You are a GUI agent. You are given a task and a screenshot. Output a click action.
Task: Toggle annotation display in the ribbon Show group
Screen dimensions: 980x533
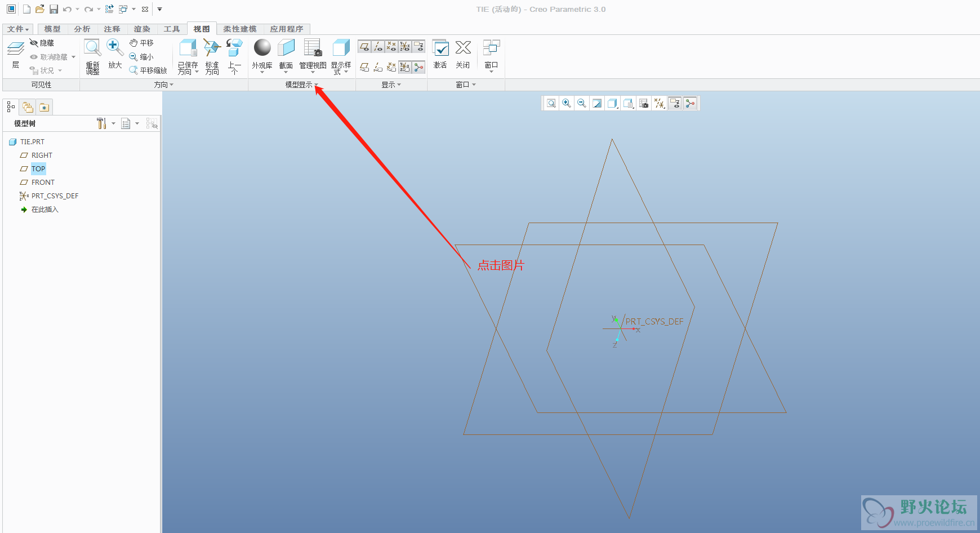point(418,46)
